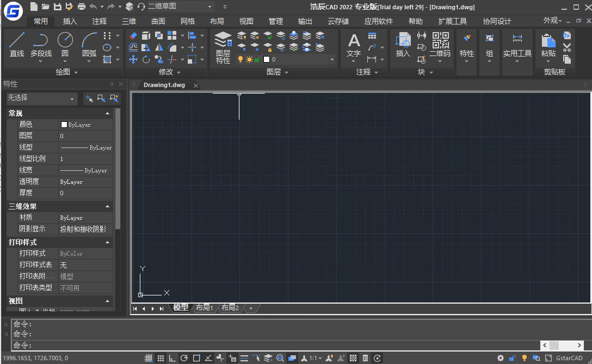Screen dimensions: 592x364
Task: Toggle ortho mode in the status bar
Action: pos(172,358)
